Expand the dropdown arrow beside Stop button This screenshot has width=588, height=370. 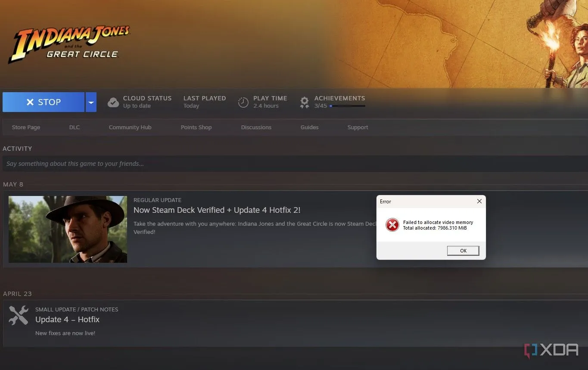click(91, 102)
